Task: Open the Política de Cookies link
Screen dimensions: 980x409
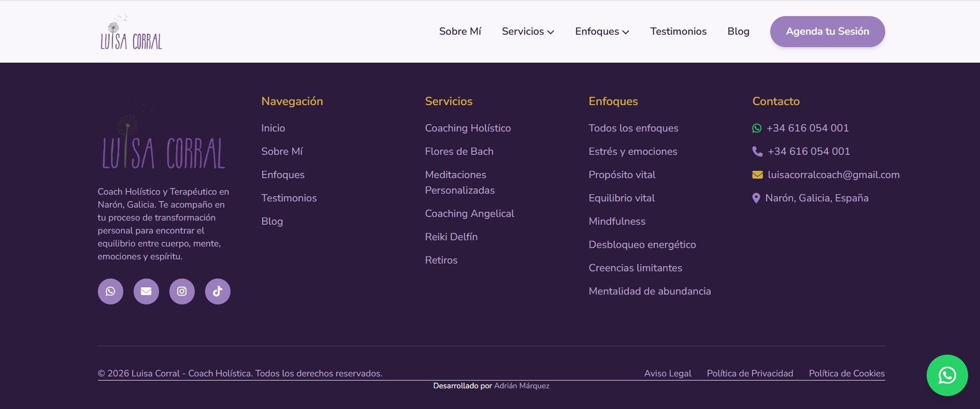Action: pyautogui.click(x=847, y=373)
